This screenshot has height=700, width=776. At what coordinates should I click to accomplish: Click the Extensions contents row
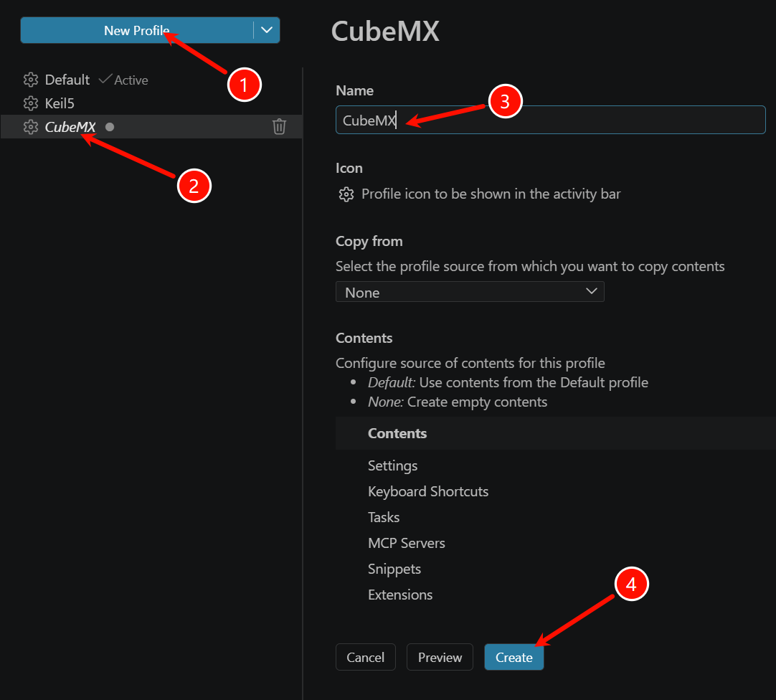[x=556, y=595]
